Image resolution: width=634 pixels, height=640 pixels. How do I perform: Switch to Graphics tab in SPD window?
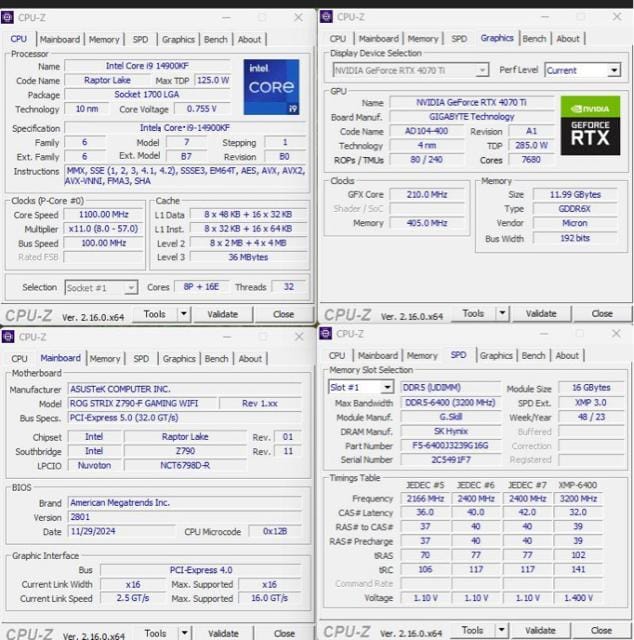point(496,356)
